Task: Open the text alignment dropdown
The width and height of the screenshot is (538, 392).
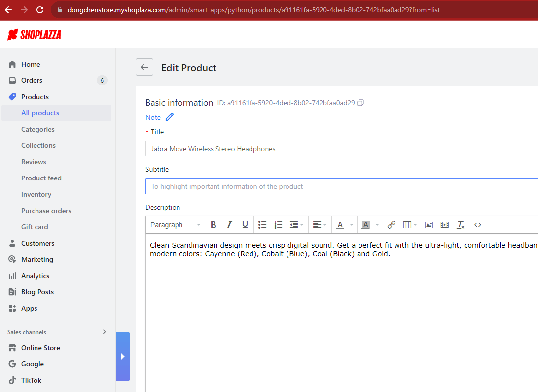Action: point(320,225)
